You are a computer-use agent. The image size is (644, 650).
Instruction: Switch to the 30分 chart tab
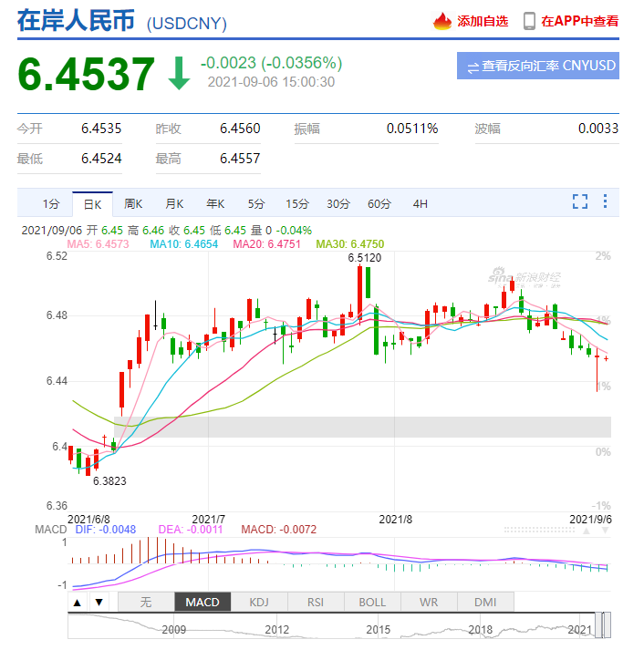coord(338,204)
